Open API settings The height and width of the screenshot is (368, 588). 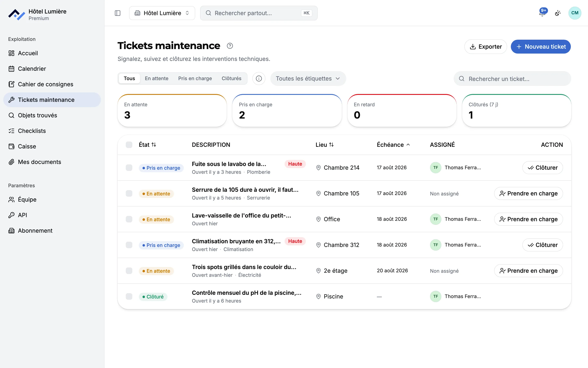52,215
